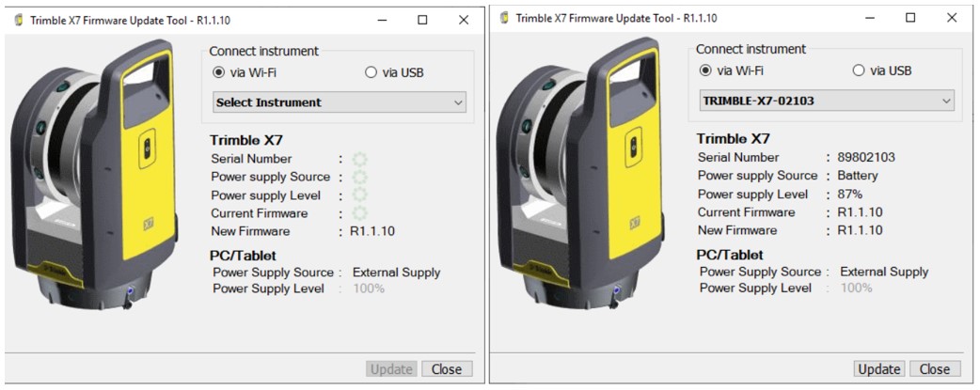Click Trimble X7 scanner image in left window
This screenshot has height=390, width=980.
[95, 177]
